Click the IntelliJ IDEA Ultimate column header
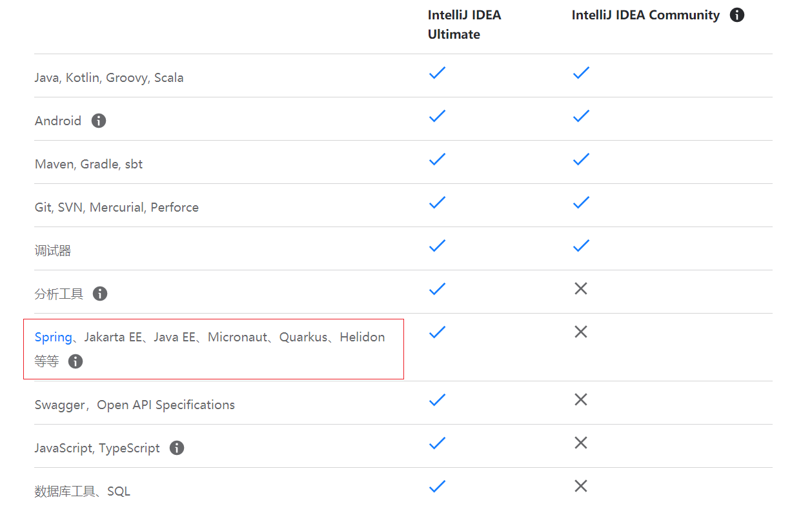812x513 pixels. pos(465,25)
